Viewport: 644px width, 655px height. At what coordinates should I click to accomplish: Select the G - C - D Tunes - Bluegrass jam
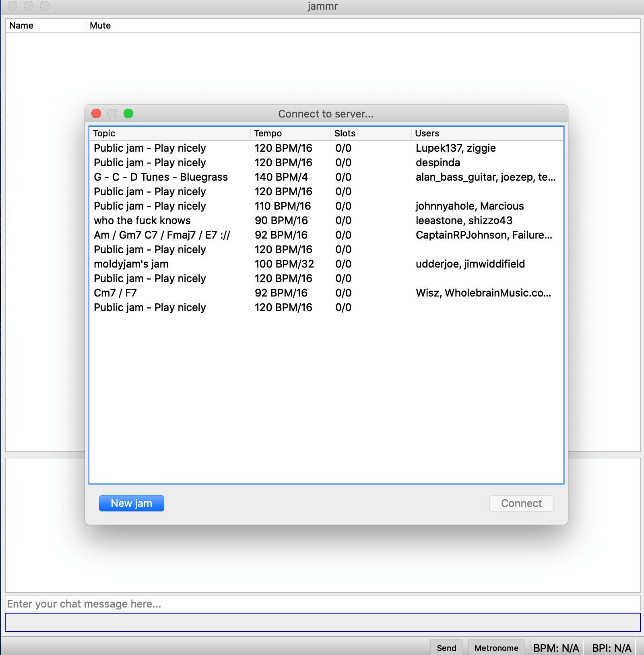[161, 177]
